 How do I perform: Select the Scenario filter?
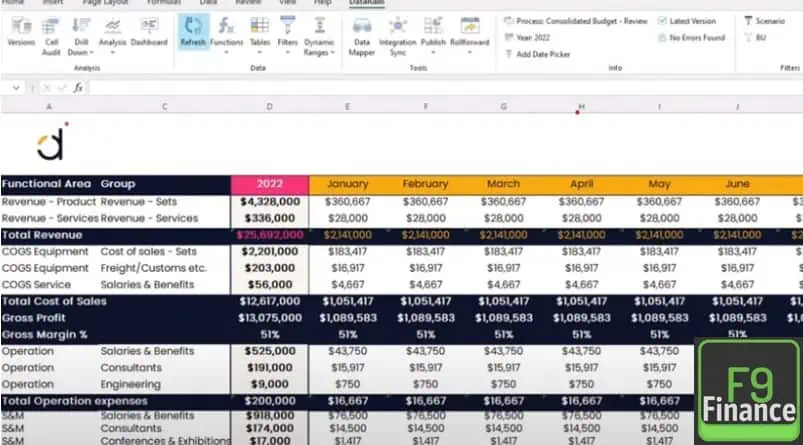click(x=764, y=20)
